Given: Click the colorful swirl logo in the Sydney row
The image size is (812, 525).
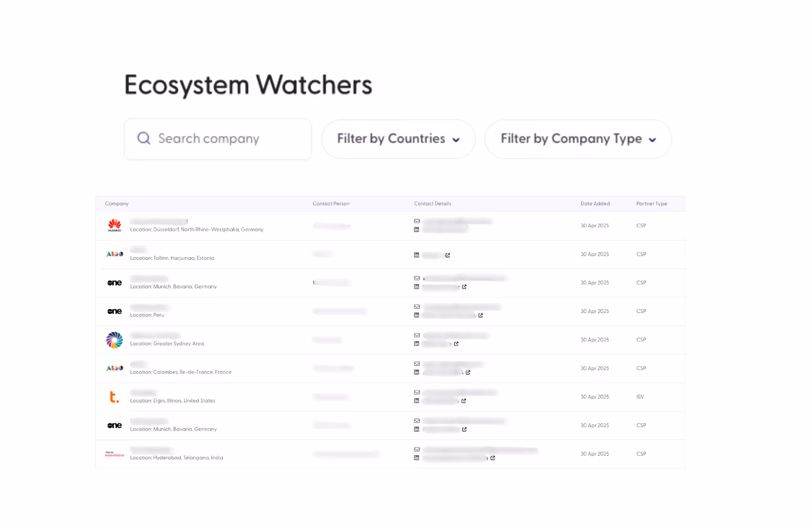Looking at the screenshot, I should tap(114, 340).
